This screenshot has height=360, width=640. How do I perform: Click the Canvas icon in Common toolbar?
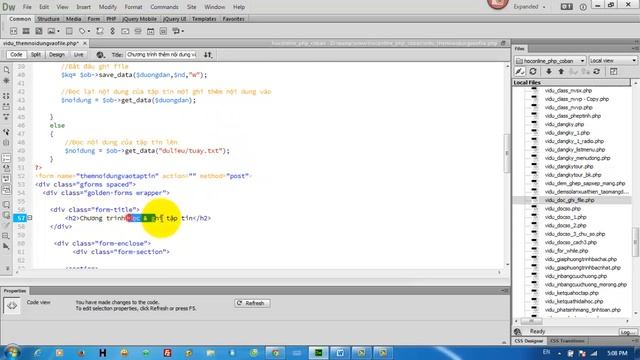coord(39,31)
